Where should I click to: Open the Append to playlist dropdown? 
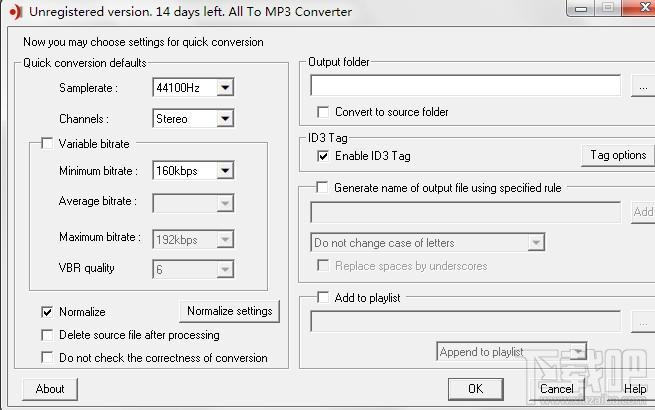[x=511, y=352]
